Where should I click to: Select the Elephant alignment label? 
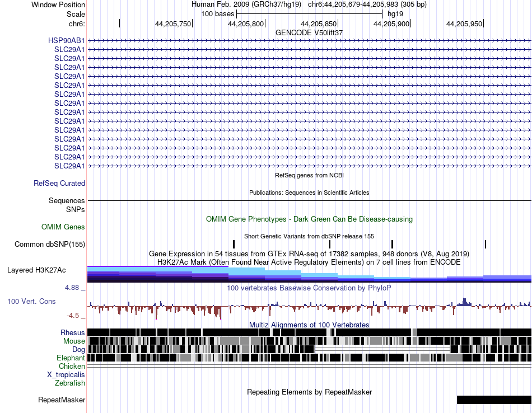pyautogui.click(x=71, y=358)
